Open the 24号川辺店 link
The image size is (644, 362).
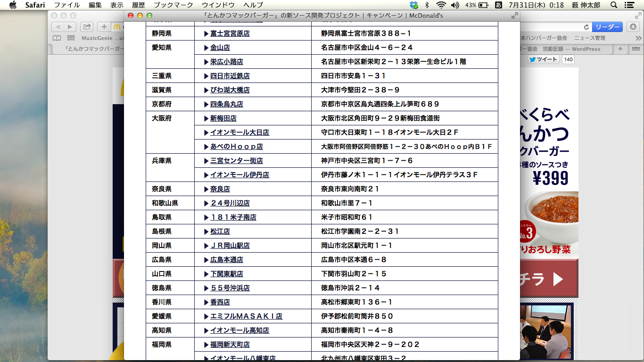tap(230, 203)
